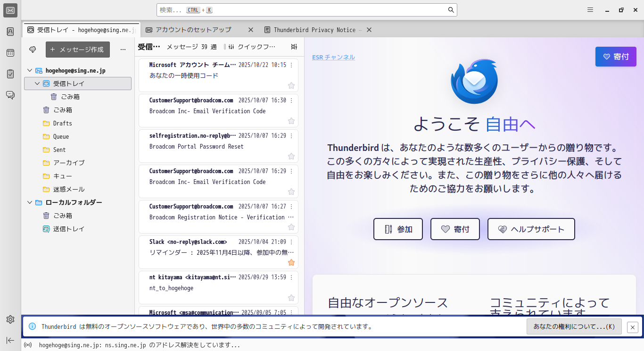644x351 pixels.
Task: Open the Mail space icon
Action: (x=10, y=10)
